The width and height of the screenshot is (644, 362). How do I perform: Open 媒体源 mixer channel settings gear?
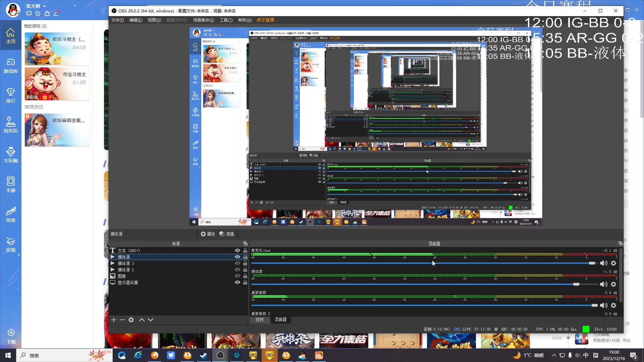[x=613, y=284]
